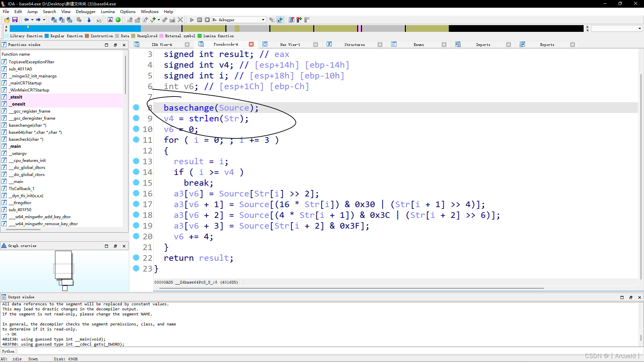Click the green circle toolbar icon

[118, 20]
